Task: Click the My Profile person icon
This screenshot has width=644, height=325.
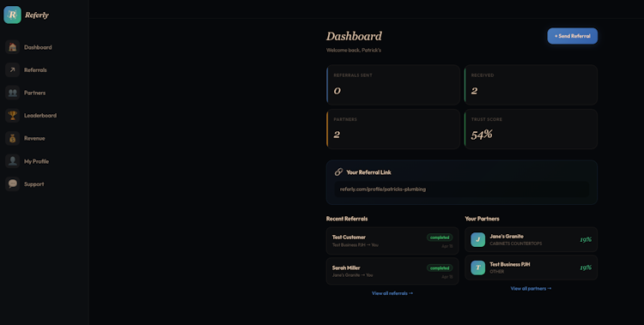Action: click(13, 161)
